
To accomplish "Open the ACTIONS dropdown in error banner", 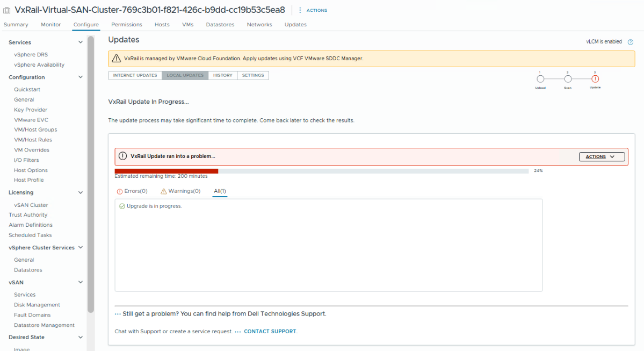I will 602,156.
